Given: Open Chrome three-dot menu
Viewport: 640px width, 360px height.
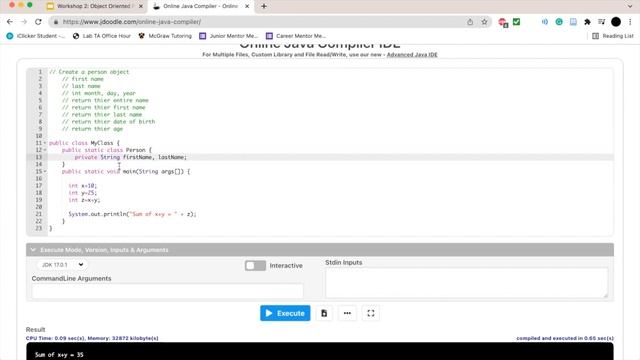Looking at the screenshot, I should pos(630,22).
